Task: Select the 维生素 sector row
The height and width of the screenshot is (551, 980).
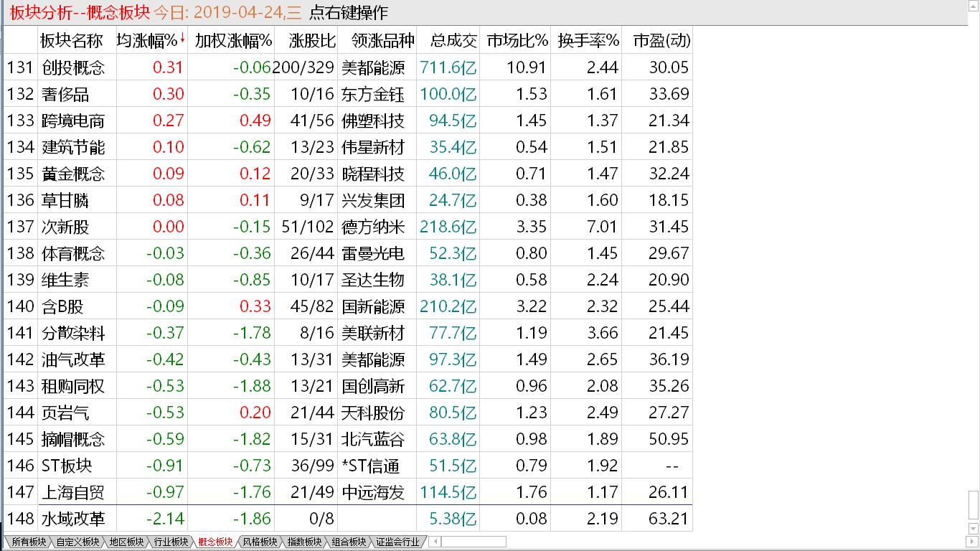Action: pyautogui.click(x=349, y=280)
